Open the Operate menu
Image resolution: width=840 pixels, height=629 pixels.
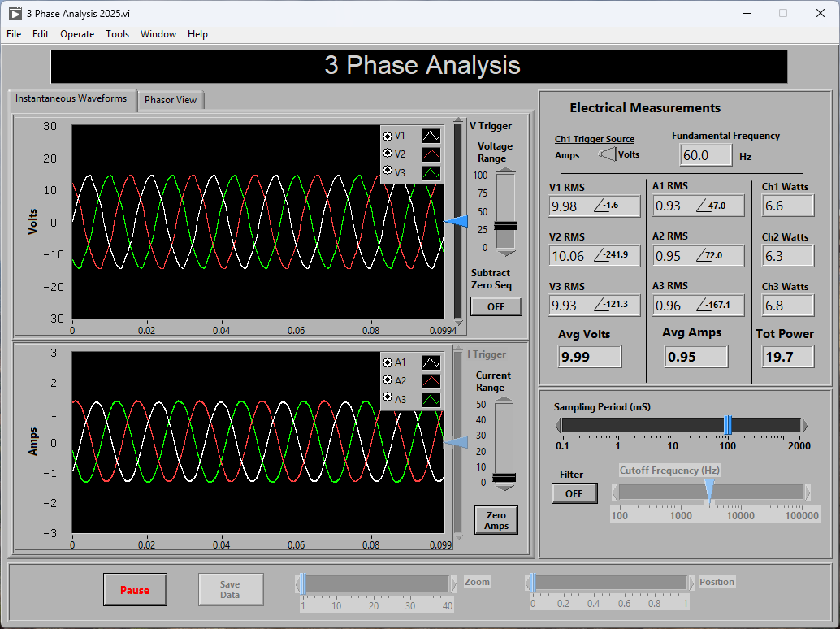point(77,34)
